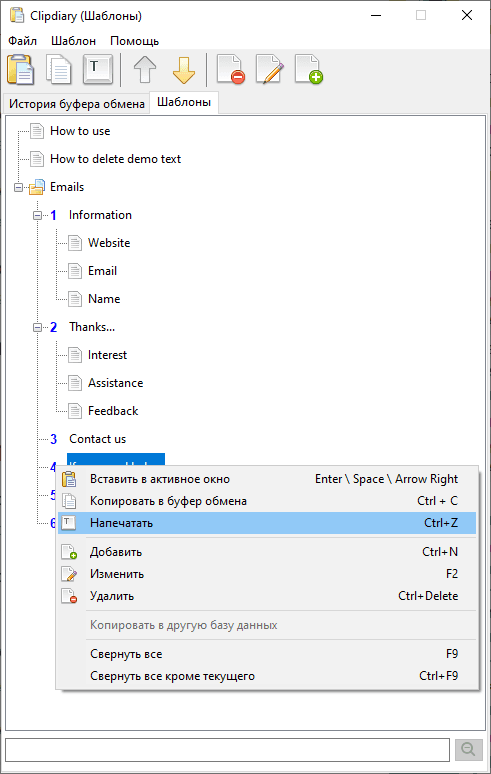This screenshot has width=491, height=774.
Task: Choose Свернуть все кроме текущего
Action: [267, 676]
